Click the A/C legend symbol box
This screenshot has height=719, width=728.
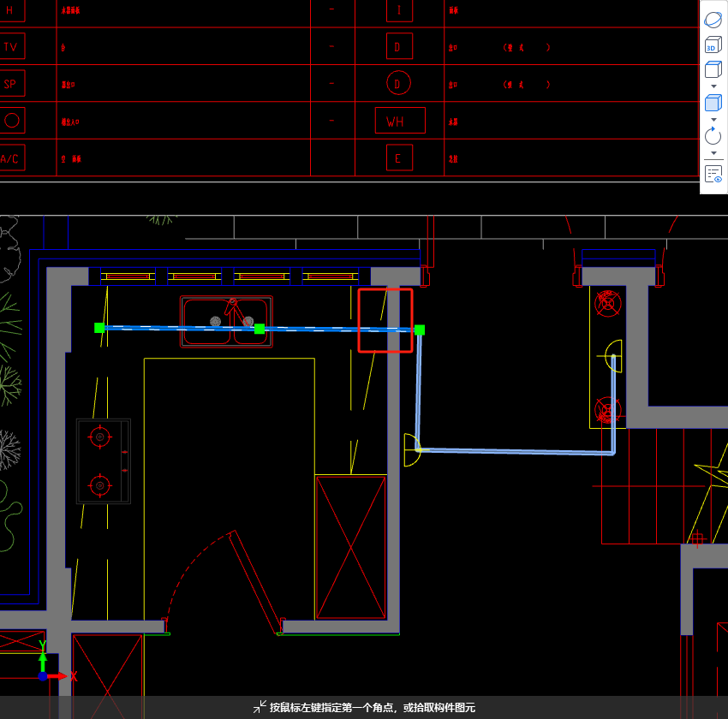coord(11,158)
